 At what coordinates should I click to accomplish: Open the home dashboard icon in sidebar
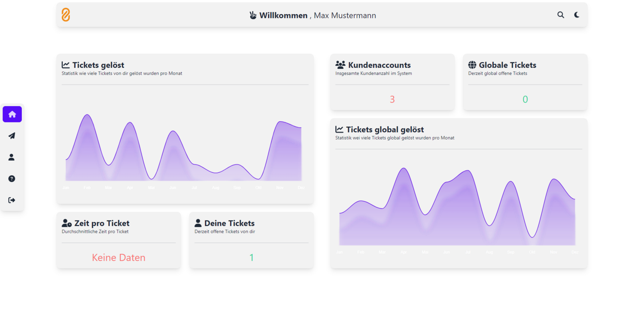tap(12, 114)
